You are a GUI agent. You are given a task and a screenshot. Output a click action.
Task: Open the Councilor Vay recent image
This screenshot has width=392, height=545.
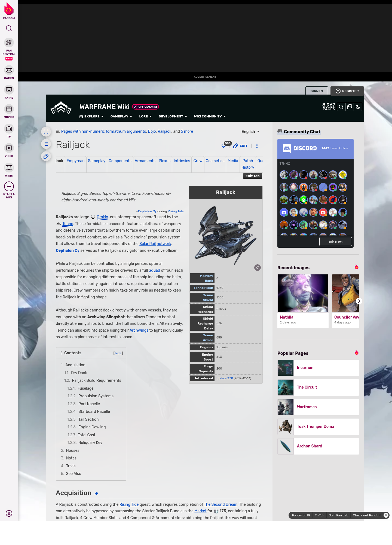pyautogui.click(x=345, y=301)
